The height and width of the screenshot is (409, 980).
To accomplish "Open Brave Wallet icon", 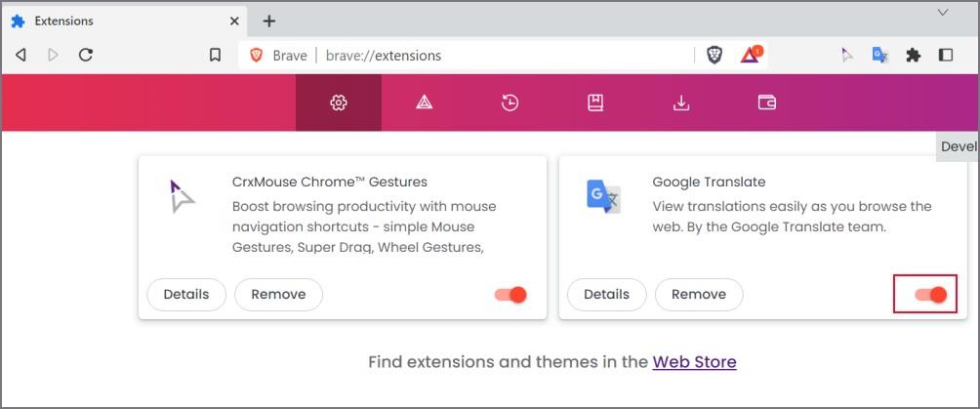I will 767,102.
